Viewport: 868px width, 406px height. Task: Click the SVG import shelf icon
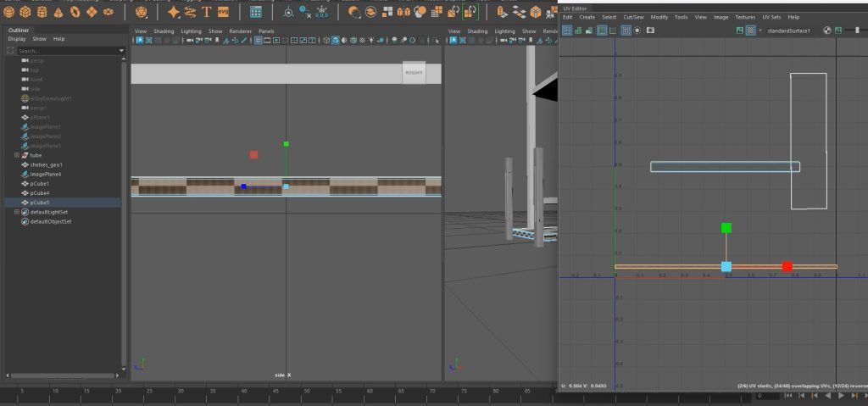point(223,12)
